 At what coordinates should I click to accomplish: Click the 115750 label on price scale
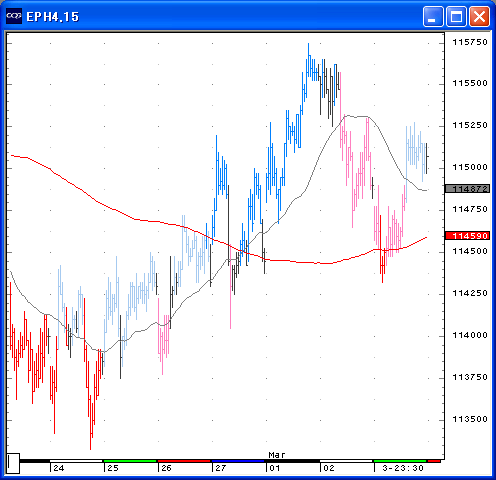click(470, 42)
